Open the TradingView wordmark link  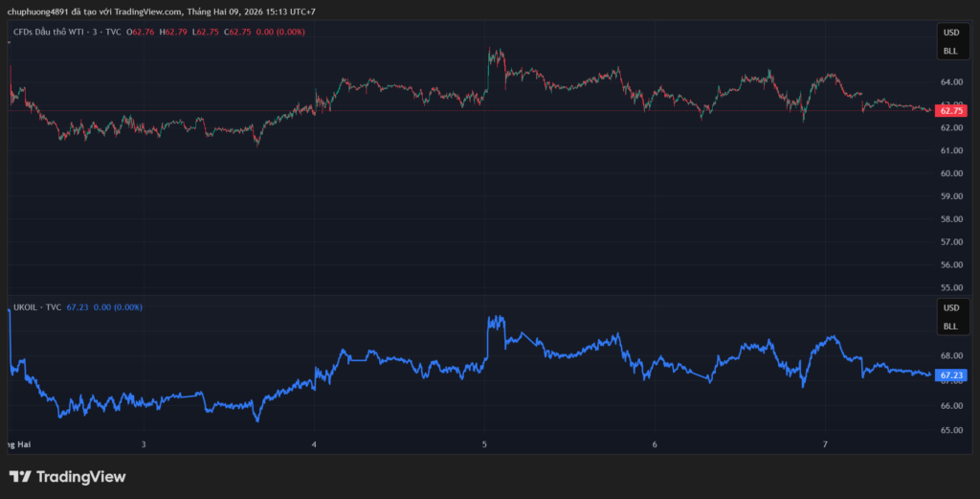pyautogui.click(x=81, y=477)
